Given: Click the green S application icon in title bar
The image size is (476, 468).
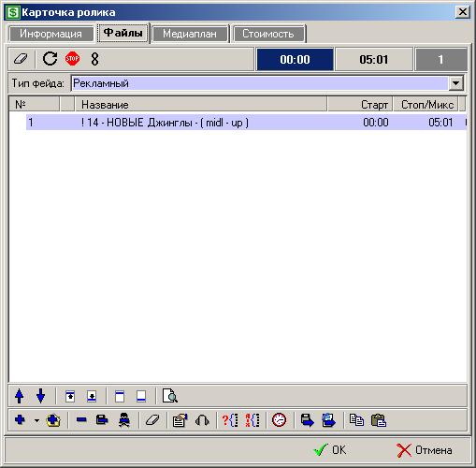Looking at the screenshot, I should click(13, 13).
